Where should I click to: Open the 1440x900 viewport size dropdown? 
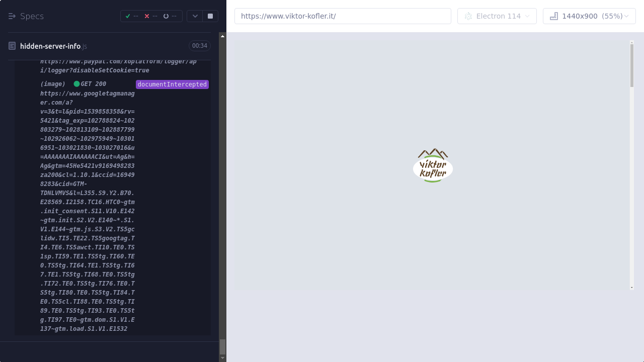[589, 16]
